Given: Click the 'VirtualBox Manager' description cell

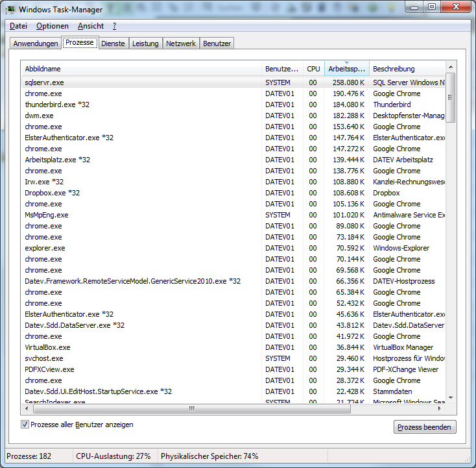Looking at the screenshot, I should 403,347.
